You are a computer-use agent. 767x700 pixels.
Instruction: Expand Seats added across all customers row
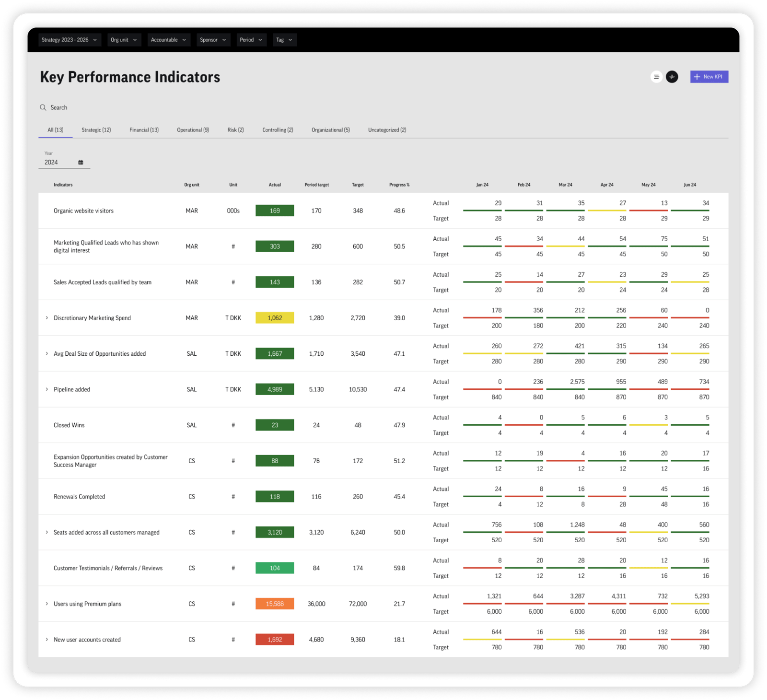pyautogui.click(x=47, y=532)
